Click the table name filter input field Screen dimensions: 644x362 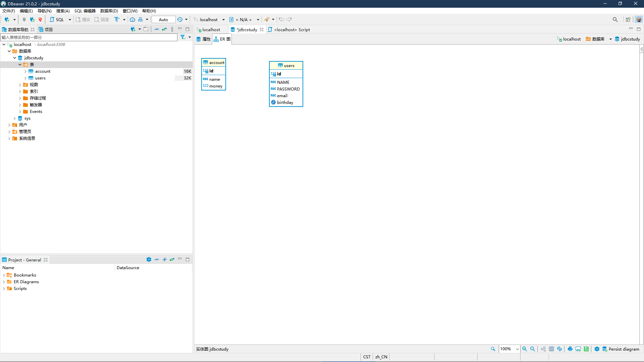pyautogui.click(x=89, y=37)
